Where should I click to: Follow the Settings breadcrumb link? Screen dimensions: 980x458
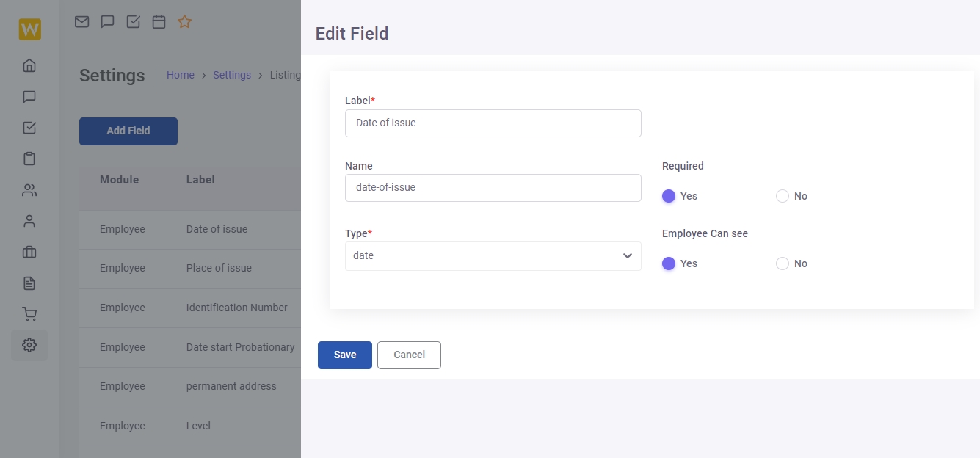232,75
